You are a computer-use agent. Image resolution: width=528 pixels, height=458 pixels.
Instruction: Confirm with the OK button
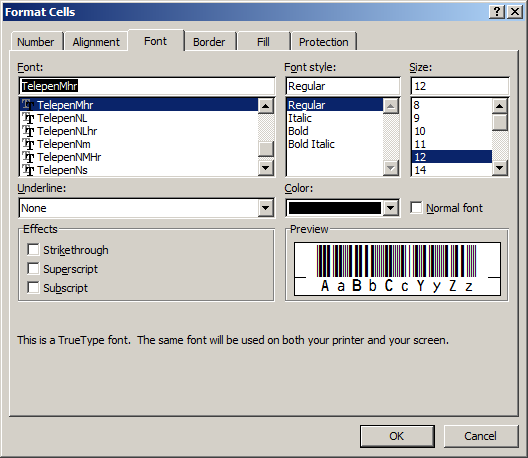(x=397, y=436)
